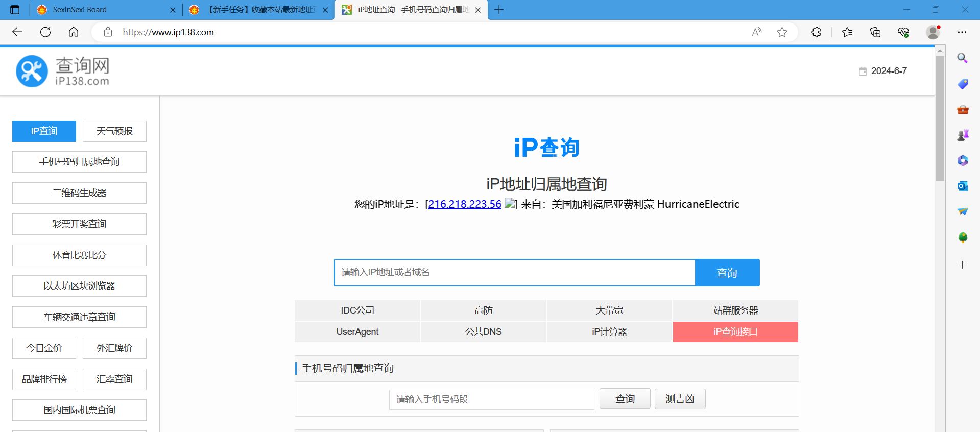The image size is (980, 432).
Task: Add sidebar app with plus icon
Action: click(963, 265)
